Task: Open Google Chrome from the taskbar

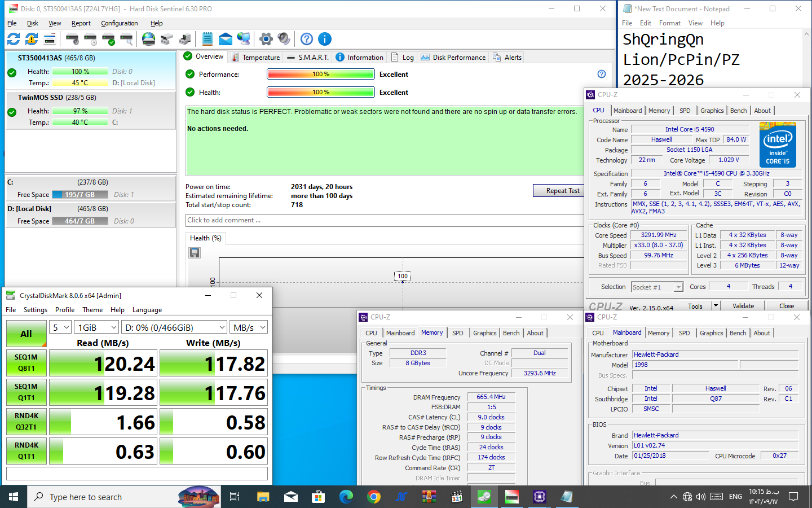Action: coord(373,497)
